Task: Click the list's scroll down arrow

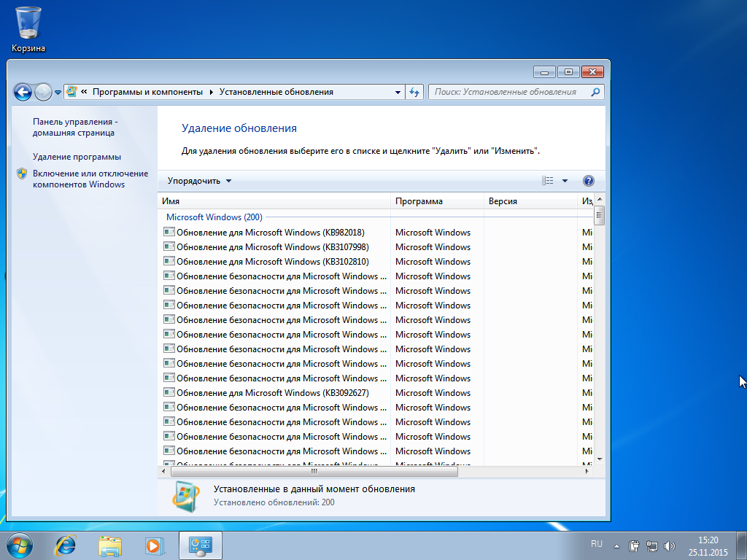Action: [x=600, y=459]
